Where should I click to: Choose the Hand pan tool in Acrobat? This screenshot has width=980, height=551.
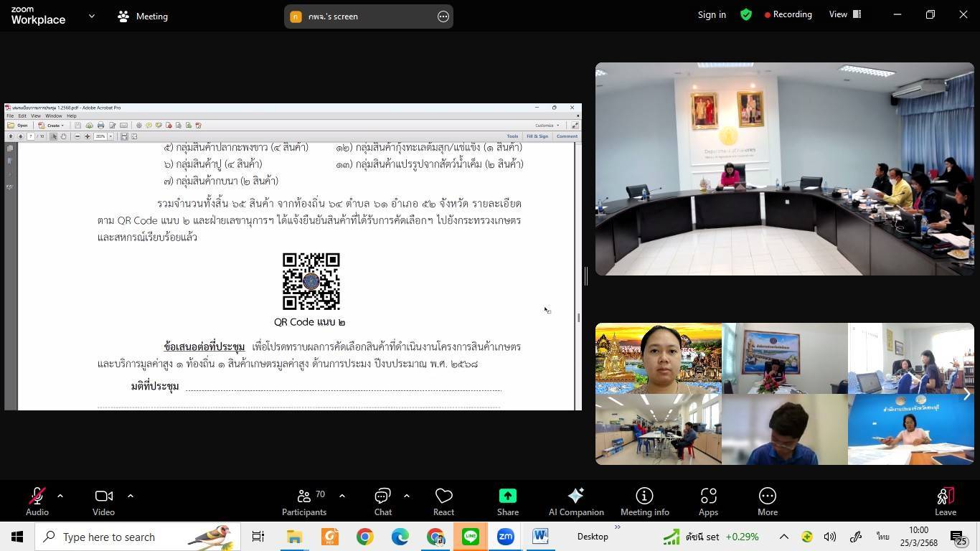[x=63, y=136]
